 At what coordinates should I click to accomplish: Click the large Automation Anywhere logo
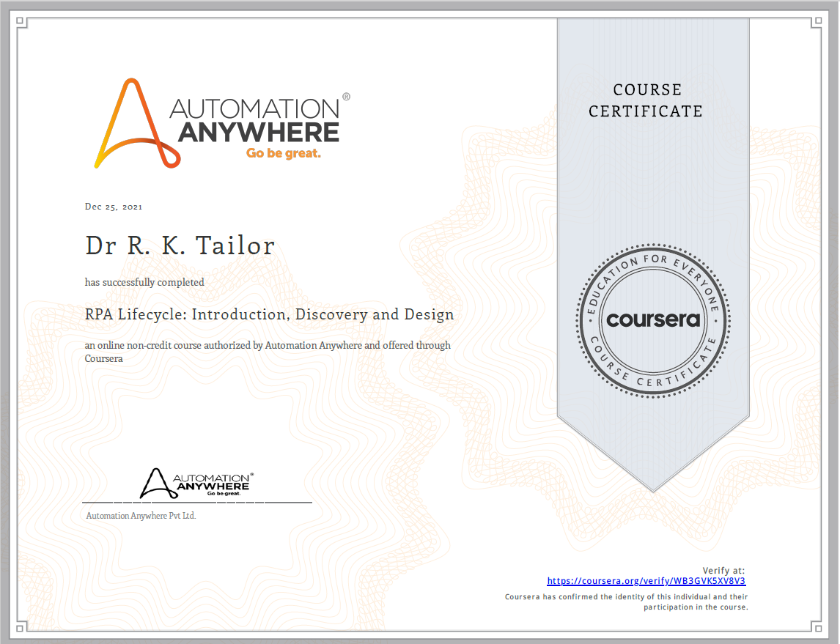point(222,124)
